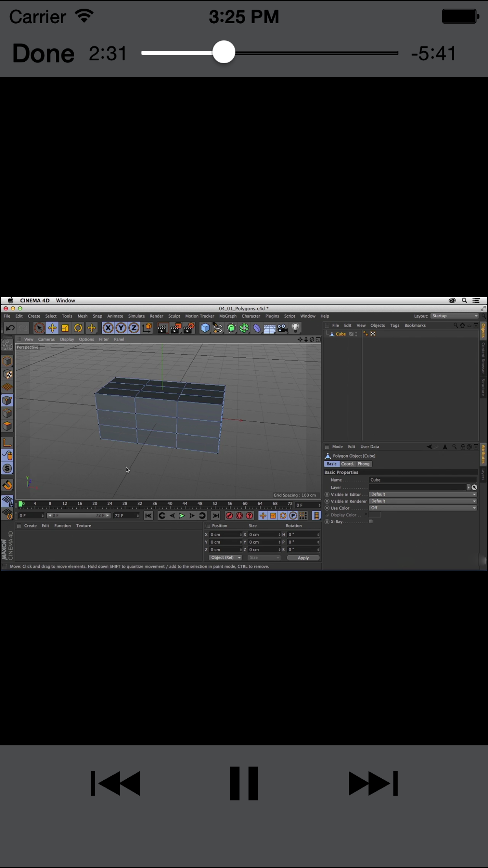The width and height of the screenshot is (488, 868).
Task: Click the Camera object icon
Action: pos(283,328)
